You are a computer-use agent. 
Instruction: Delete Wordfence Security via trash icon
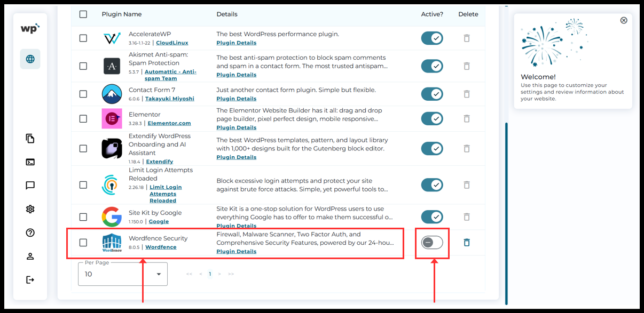(467, 243)
